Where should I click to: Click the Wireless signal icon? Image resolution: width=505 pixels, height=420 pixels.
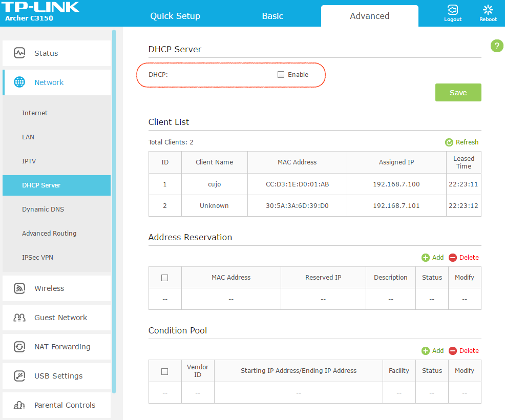(19, 288)
